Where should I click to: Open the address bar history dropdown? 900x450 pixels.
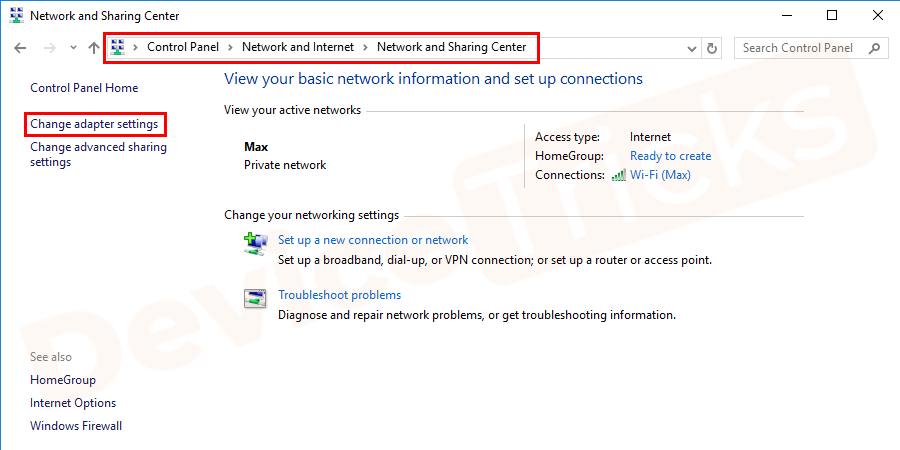(692, 49)
